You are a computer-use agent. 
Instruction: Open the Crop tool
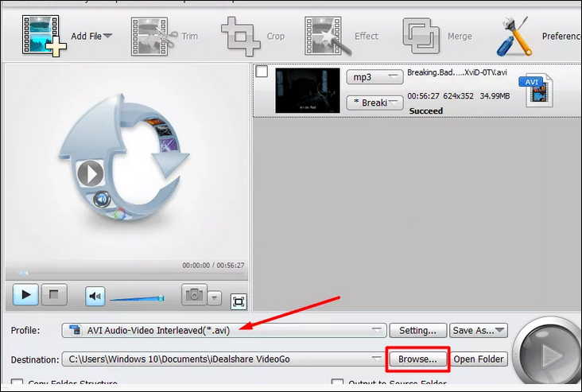(240, 36)
